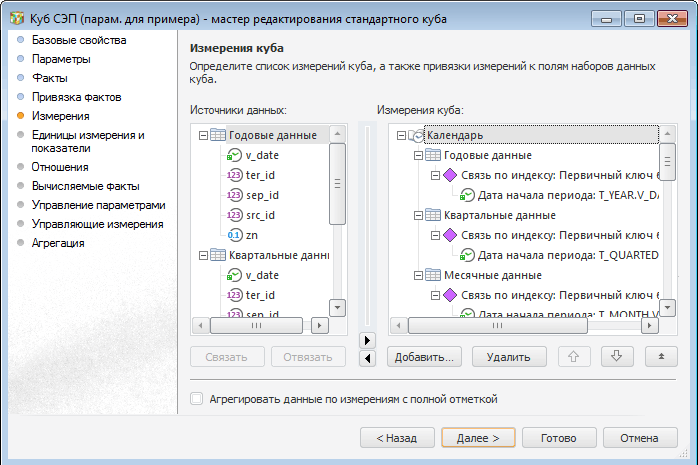The width and height of the screenshot is (698, 465).
Task: Click the Календарь dimension icon
Action: 417,135
